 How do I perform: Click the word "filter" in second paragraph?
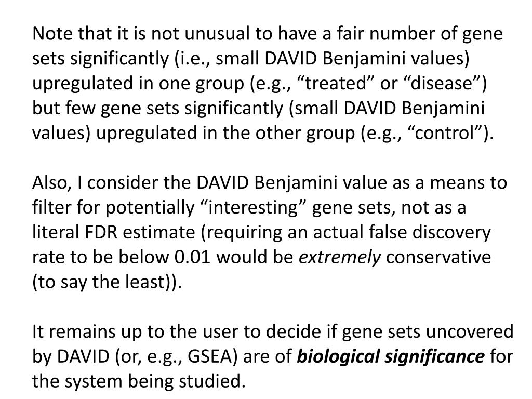click(51, 207)
